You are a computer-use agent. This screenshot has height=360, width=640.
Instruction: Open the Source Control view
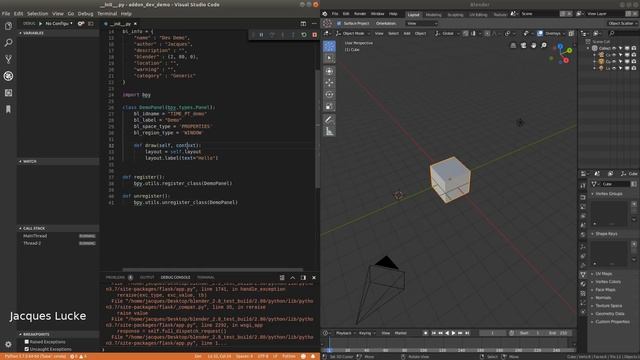pyautogui.click(x=8, y=59)
